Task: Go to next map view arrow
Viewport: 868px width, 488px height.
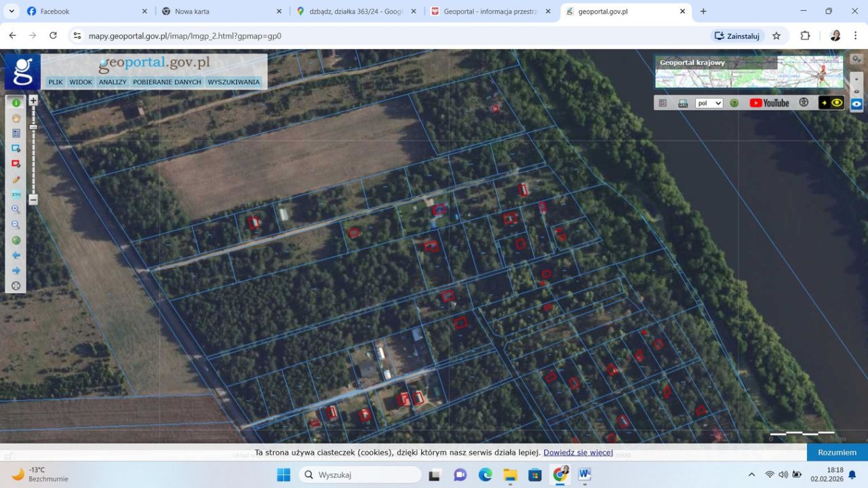Action: tap(16, 271)
